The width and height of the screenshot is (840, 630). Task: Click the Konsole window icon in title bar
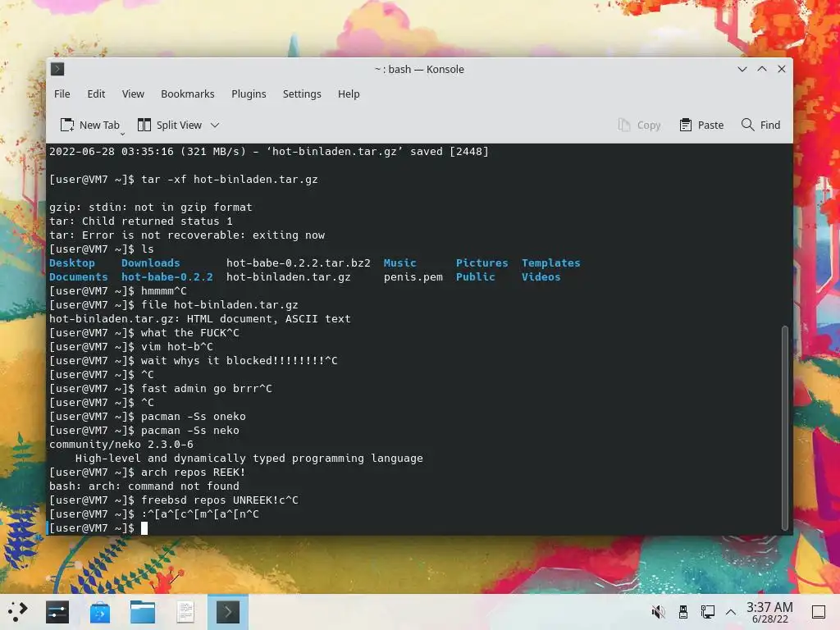pyautogui.click(x=57, y=69)
